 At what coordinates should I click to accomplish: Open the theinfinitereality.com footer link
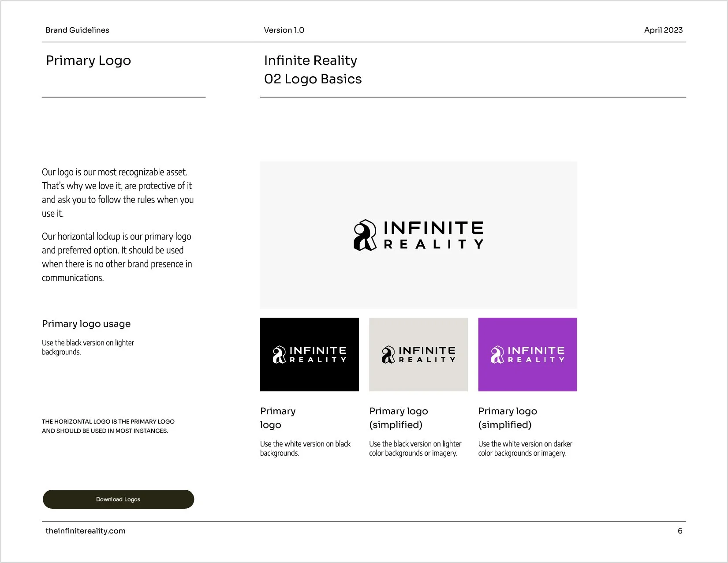[x=86, y=531]
